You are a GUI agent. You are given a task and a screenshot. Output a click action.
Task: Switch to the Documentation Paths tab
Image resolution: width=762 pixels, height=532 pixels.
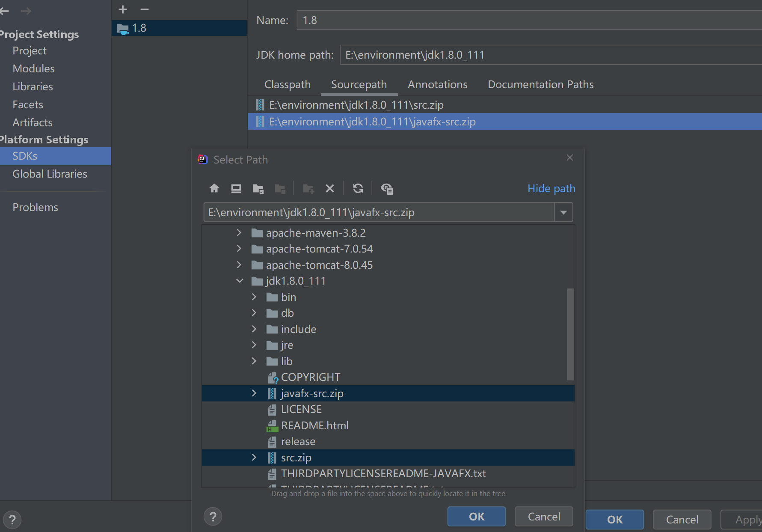tap(541, 84)
